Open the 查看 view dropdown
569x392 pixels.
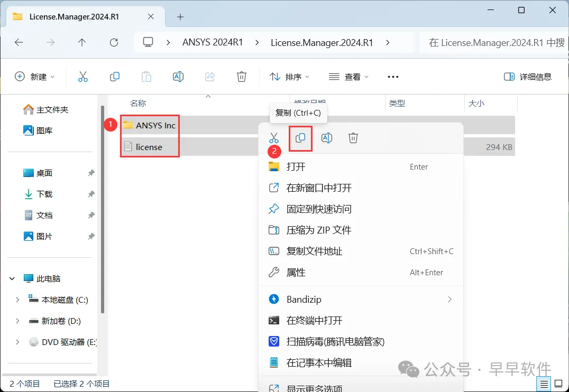pyautogui.click(x=348, y=77)
